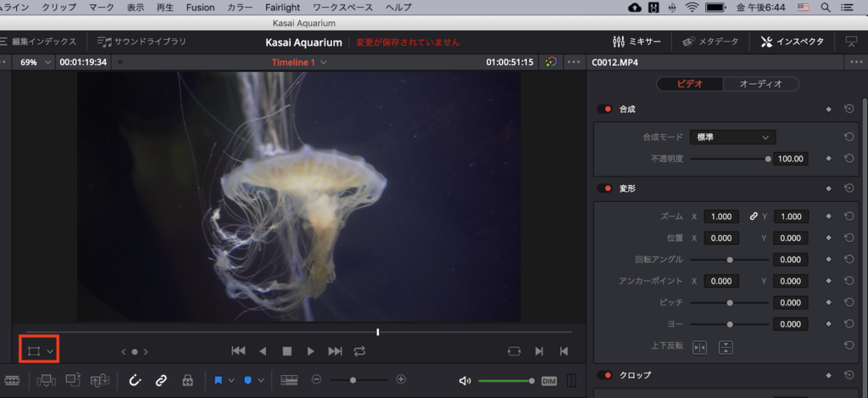Toggle the snapping magnet icon
The image size is (868, 398).
point(134,380)
